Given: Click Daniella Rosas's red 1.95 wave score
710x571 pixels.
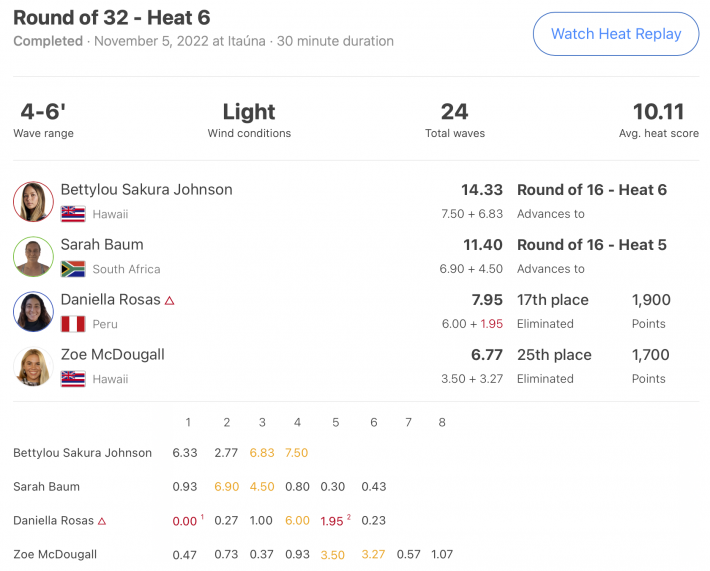Looking at the screenshot, I should (x=332, y=521).
